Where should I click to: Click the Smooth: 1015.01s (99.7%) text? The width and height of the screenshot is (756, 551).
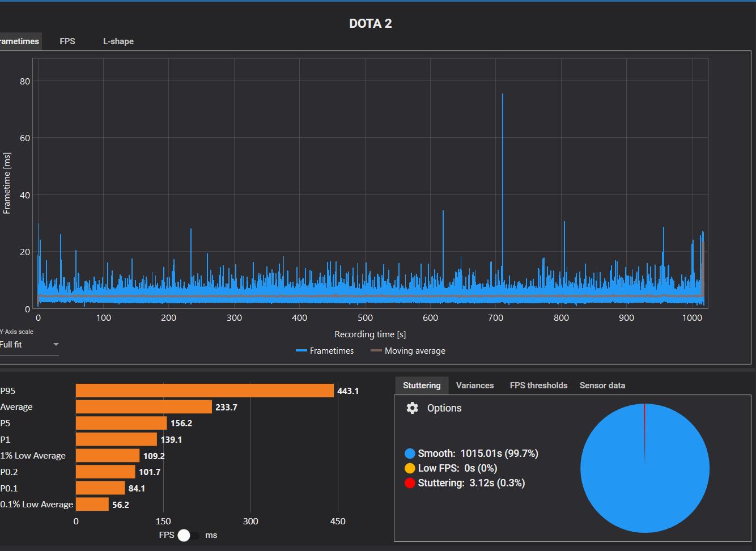pos(478,453)
